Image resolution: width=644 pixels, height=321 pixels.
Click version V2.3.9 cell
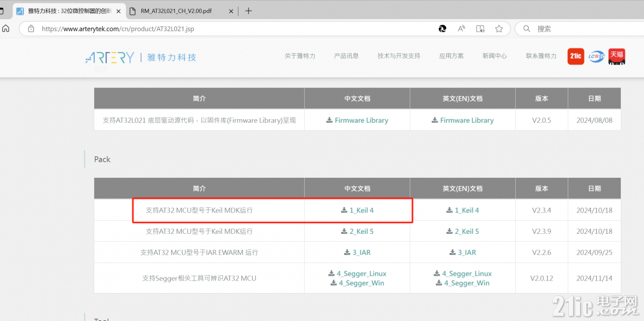click(x=541, y=232)
